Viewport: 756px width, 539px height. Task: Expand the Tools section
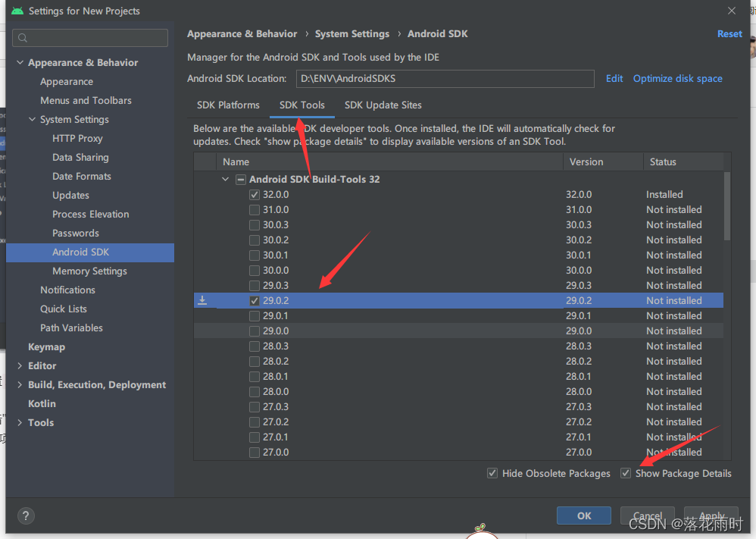[20, 423]
